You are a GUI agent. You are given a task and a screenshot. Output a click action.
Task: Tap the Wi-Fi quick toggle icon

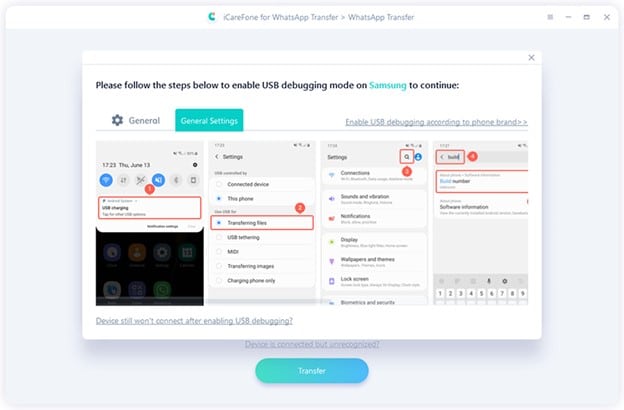[x=106, y=180]
